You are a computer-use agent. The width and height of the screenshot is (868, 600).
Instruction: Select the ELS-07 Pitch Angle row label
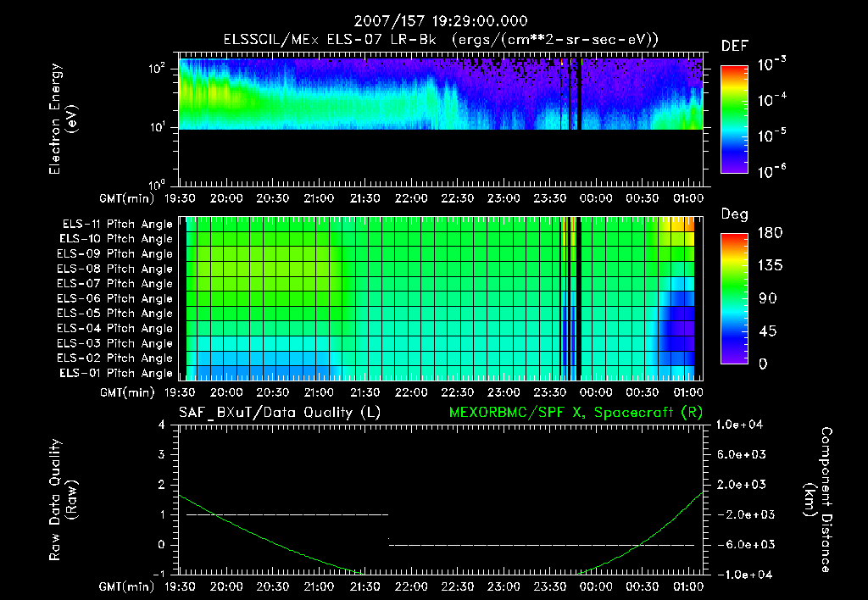(x=115, y=283)
